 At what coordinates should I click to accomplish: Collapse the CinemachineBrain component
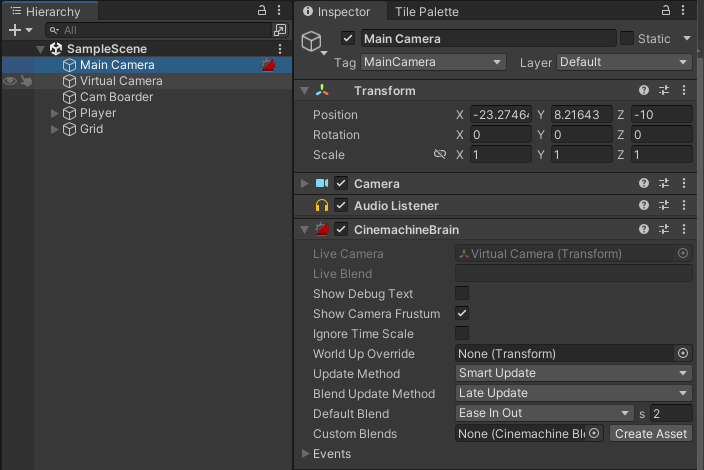coord(304,229)
